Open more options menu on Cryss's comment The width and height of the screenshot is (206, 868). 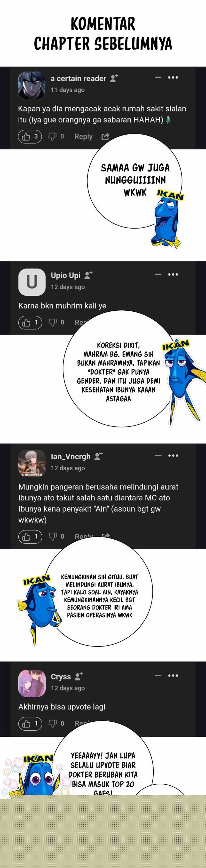tap(173, 675)
